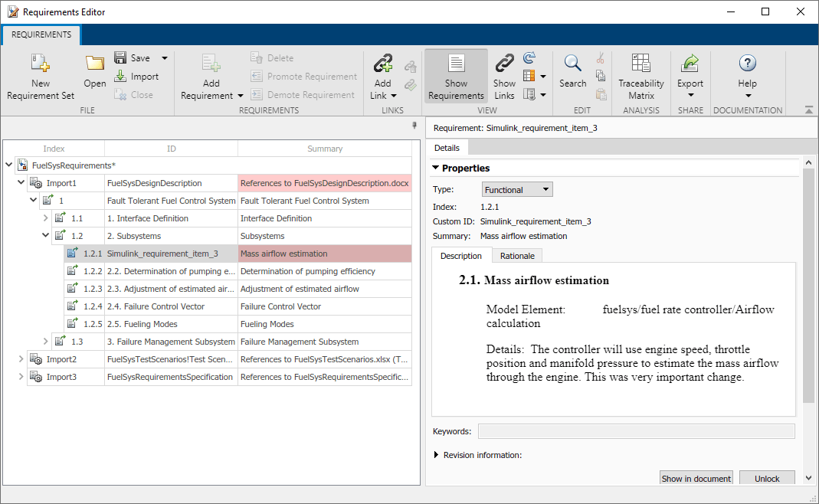Click the Refresh icon in VIEW group
Image resolution: width=819 pixels, height=504 pixels.
coord(529,58)
